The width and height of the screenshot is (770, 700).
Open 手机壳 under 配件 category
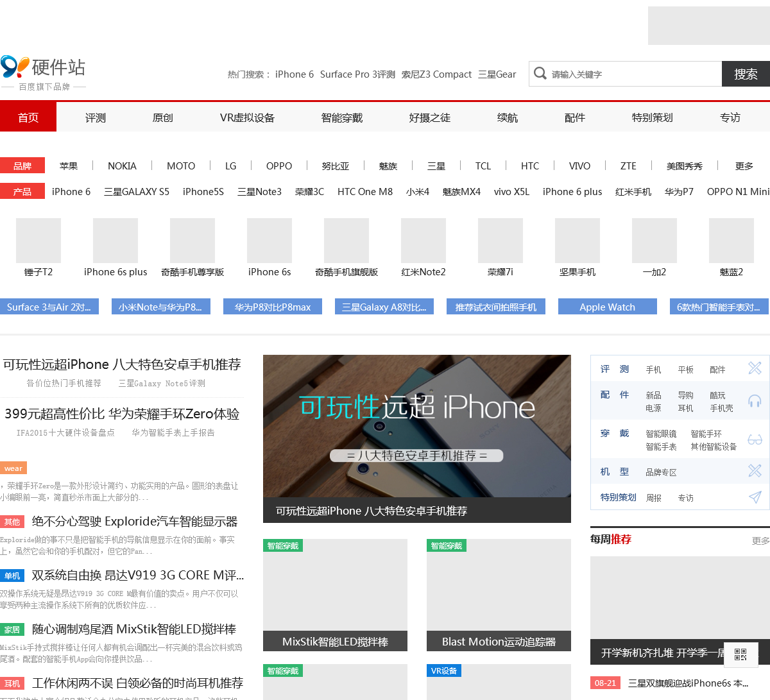(x=721, y=408)
